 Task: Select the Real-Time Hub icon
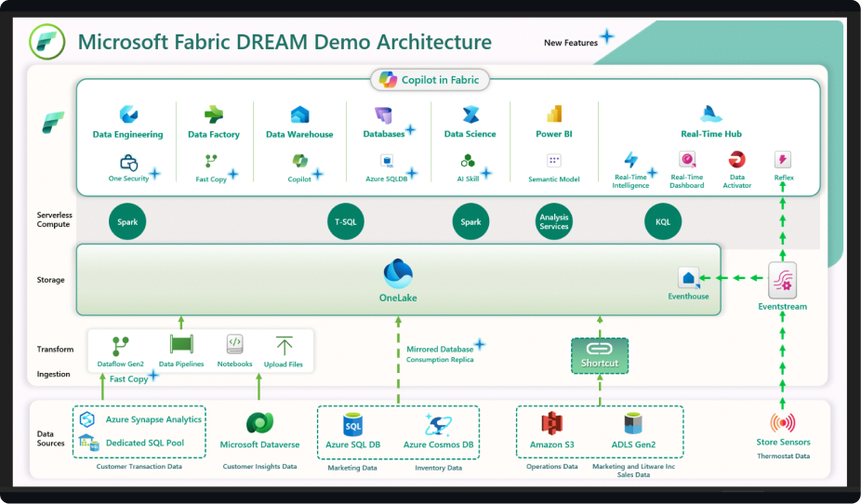711,113
